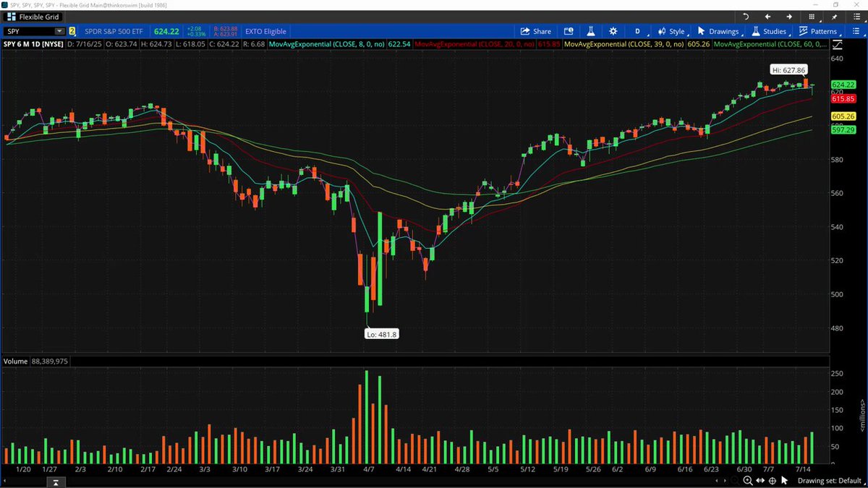Open the Studies dropdown menu
The image size is (868, 488).
771,31
